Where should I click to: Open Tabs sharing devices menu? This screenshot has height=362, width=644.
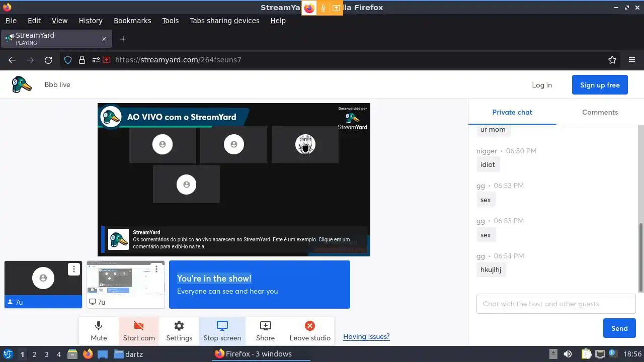click(x=224, y=21)
